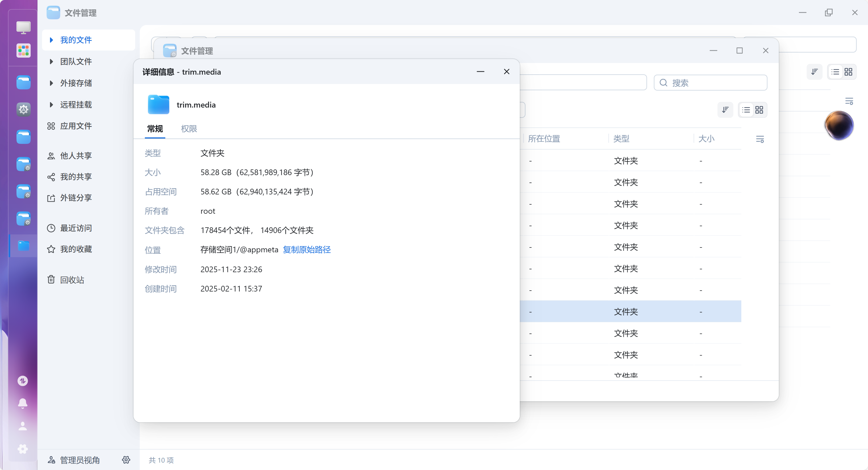Switch inner window to grid view
Viewport: 868px width, 470px height.
[759, 110]
